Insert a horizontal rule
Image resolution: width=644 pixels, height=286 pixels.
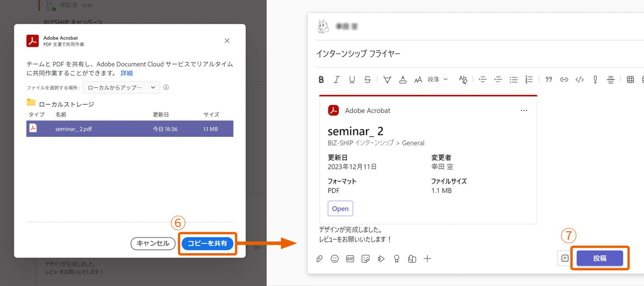[611, 80]
